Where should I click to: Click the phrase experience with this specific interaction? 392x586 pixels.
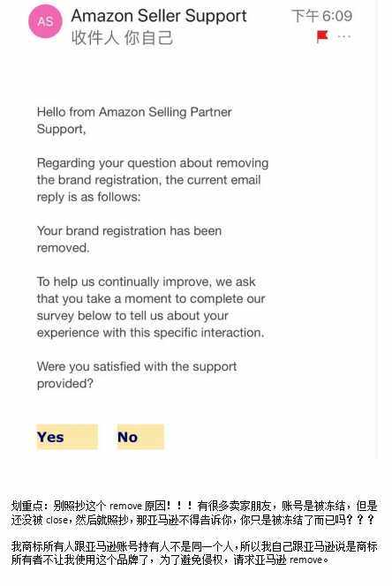pos(150,333)
